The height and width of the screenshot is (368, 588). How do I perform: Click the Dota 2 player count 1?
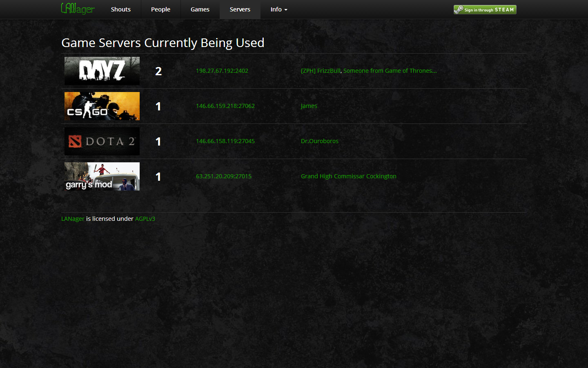158,141
